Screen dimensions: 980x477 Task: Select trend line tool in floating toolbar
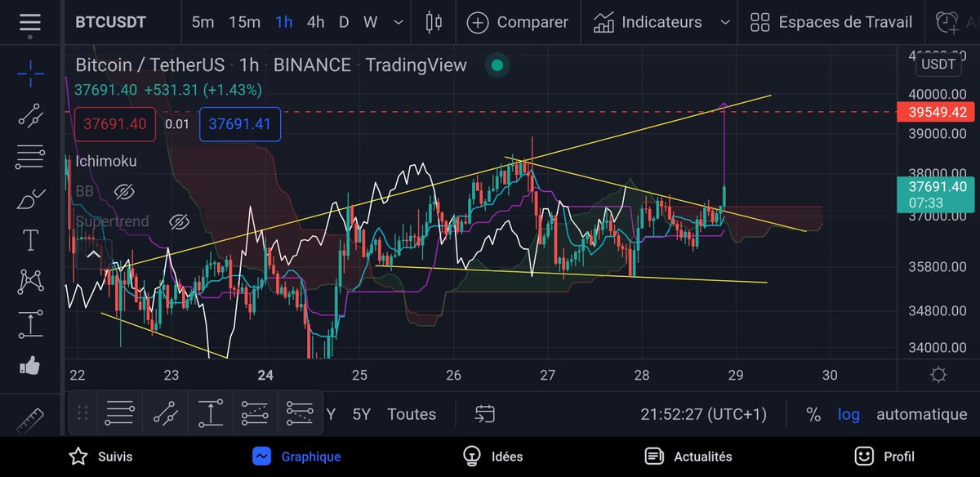[166, 413]
